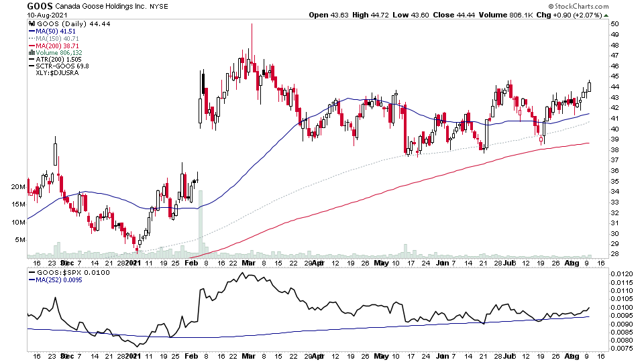Viewport: 644px width, 362px height.
Task: Click the 20M volume axis label
Action: (18, 187)
